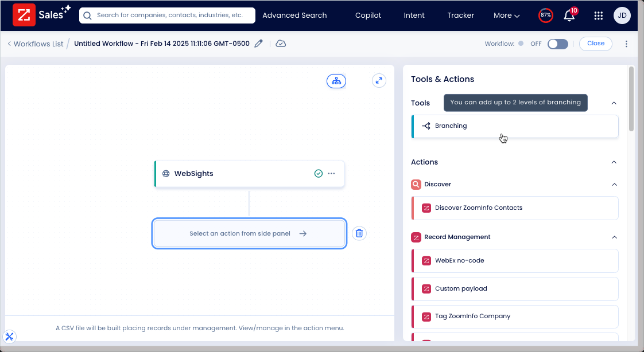Select the WebSights node
This screenshot has height=352, width=644.
[249, 174]
